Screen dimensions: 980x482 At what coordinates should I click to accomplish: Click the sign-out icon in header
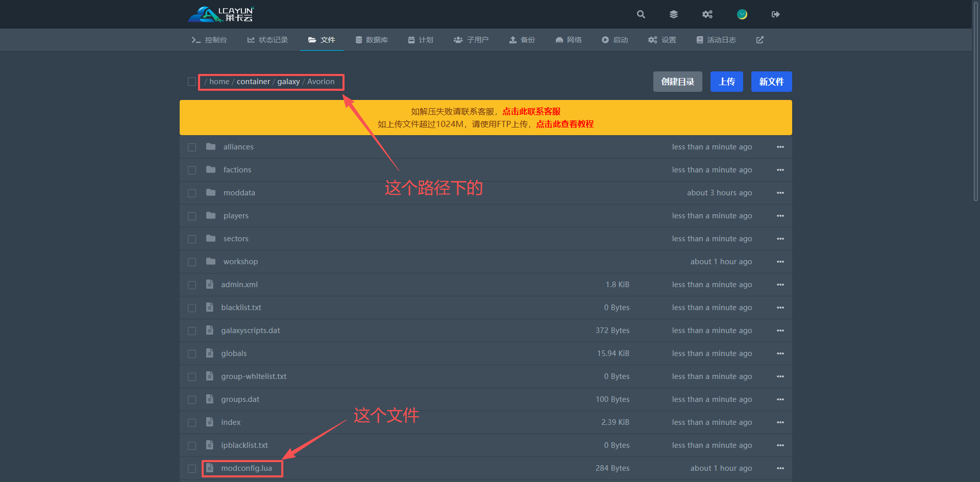pos(775,14)
